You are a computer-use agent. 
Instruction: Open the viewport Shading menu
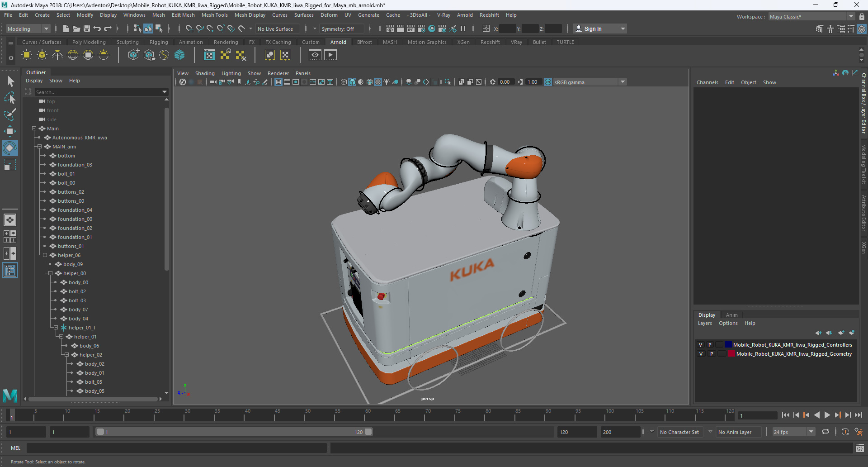205,73
